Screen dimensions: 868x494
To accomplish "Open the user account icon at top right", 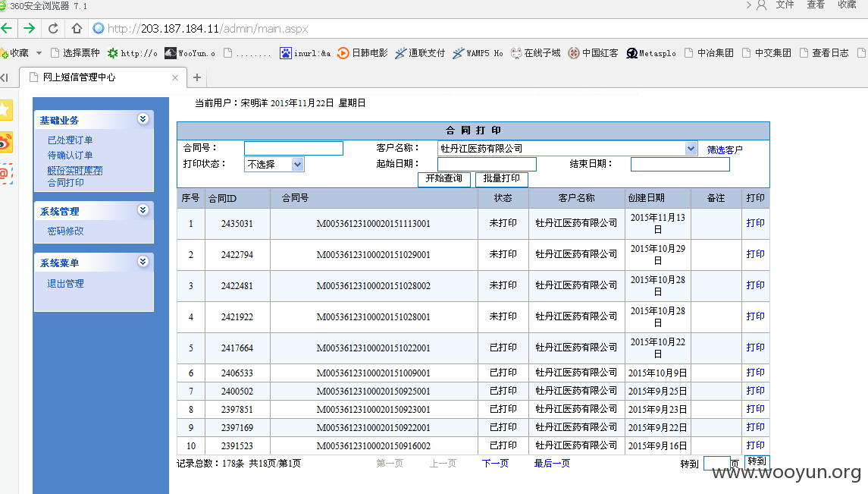I will (761, 5).
